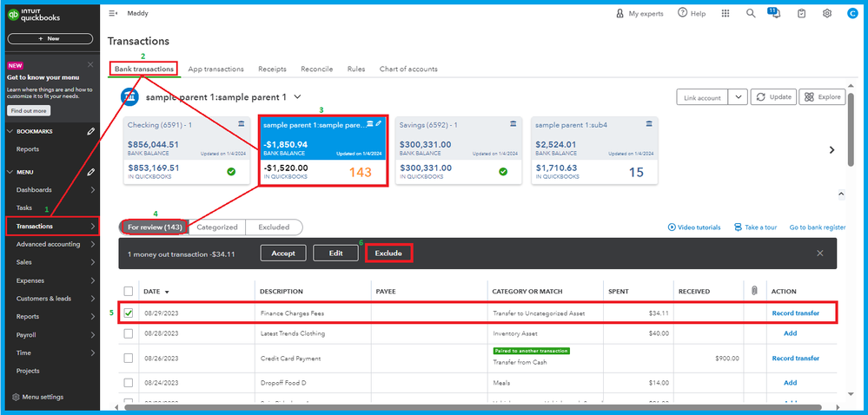Collapse the account cards with the up chevron

(x=841, y=194)
